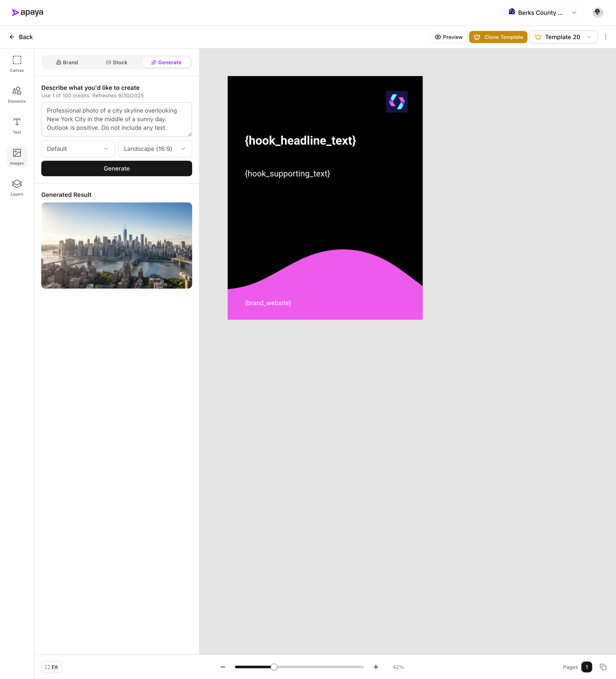Open the Images panel

click(x=17, y=157)
